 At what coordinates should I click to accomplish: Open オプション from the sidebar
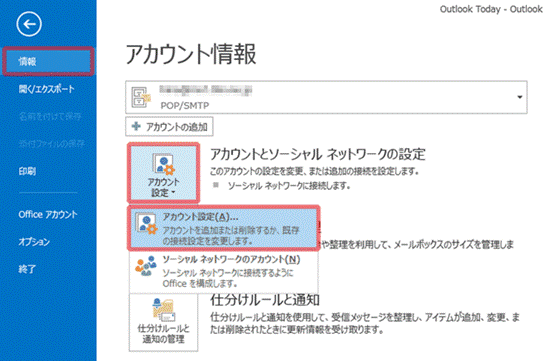tap(34, 242)
